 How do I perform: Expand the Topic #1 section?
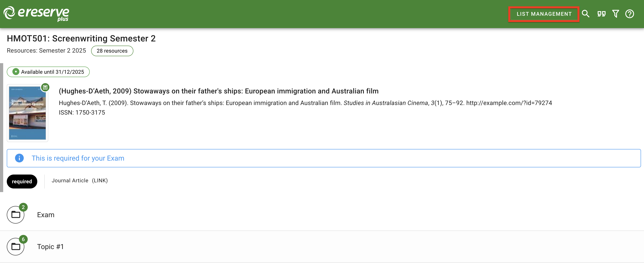click(x=50, y=247)
